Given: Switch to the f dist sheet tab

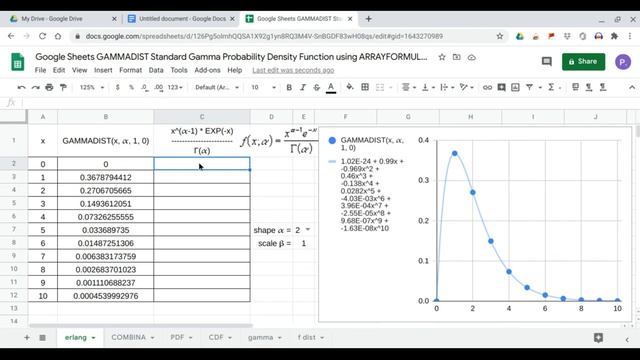Looking at the screenshot, I should point(307,338).
